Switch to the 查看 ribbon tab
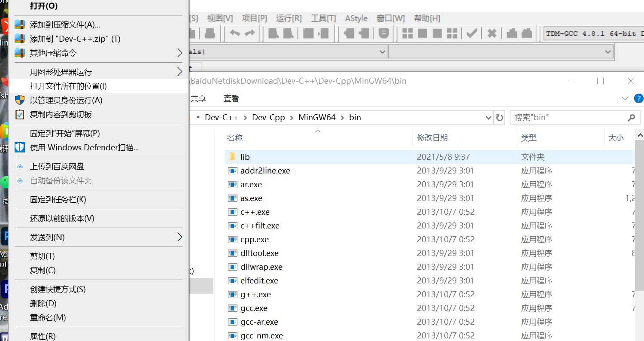Screen dimensions: 644x341 [231, 98]
